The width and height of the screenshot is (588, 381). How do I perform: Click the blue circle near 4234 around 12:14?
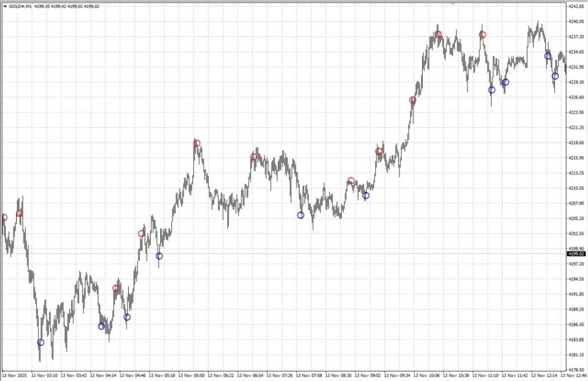click(x=548, y=56)
